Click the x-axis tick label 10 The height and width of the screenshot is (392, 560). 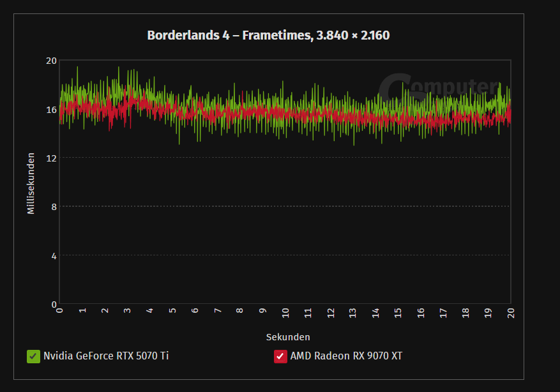[285, 313]
